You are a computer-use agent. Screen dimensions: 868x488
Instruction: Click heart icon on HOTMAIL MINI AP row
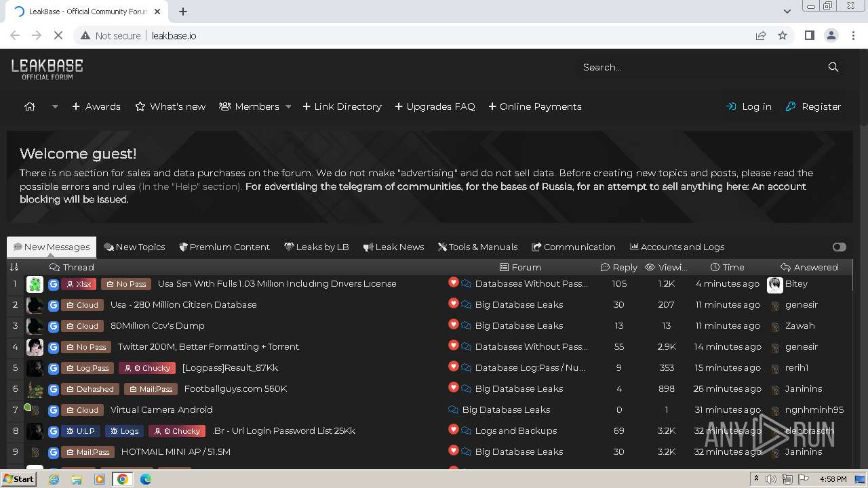point(454,451)
